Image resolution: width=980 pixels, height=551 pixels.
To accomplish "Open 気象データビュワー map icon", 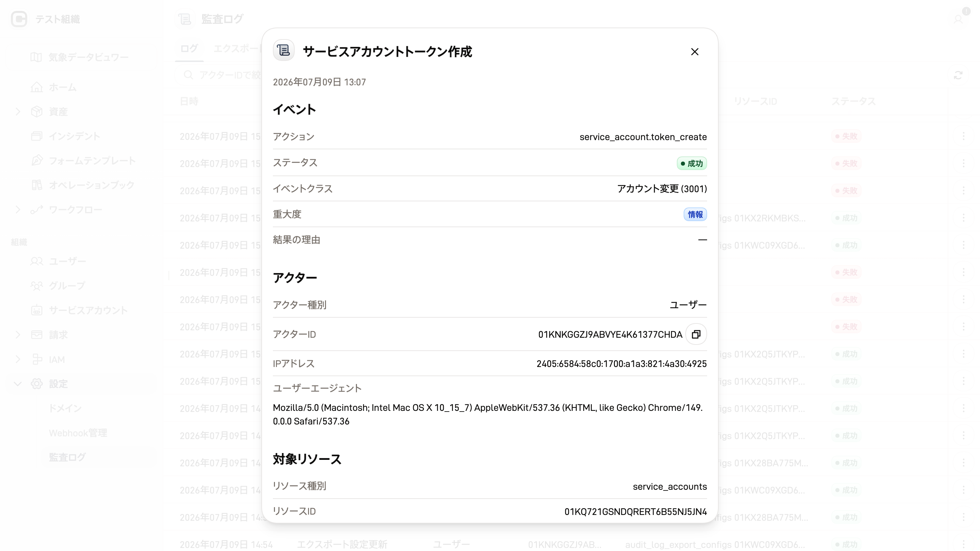I will 36,57.
